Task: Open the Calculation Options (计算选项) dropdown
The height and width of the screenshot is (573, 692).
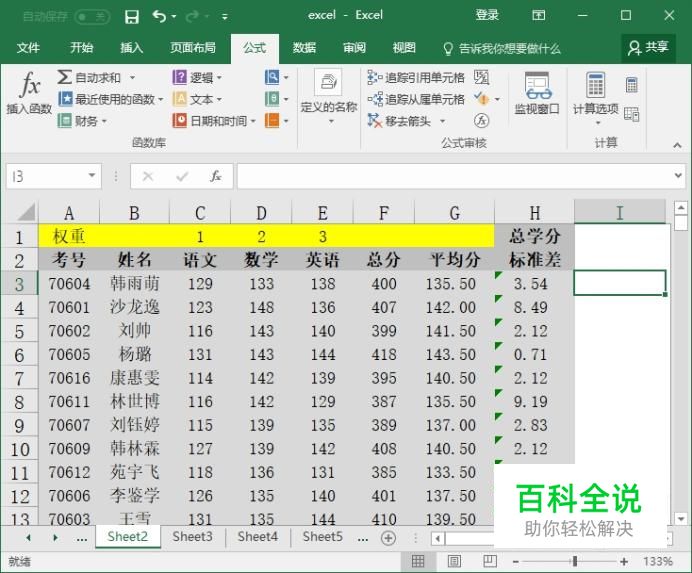Action: [x=595, y=96]
